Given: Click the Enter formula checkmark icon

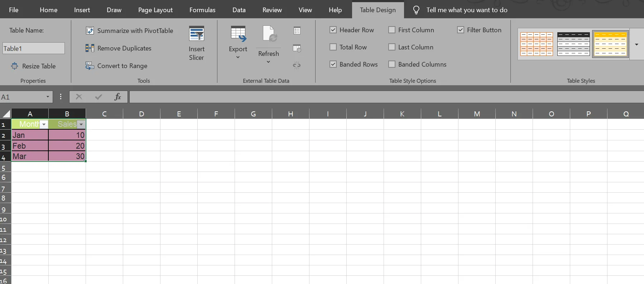Looking at the screenshot, I should [x=98, y=97].
